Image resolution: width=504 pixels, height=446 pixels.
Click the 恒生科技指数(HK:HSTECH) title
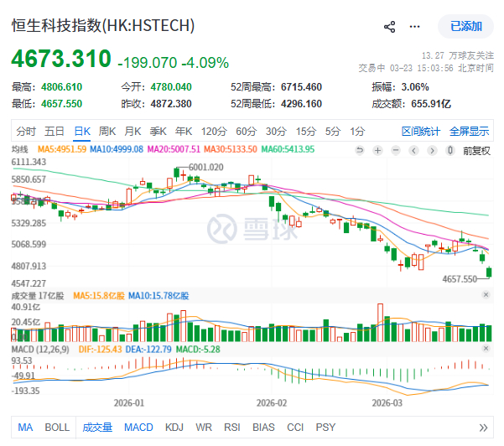pyautogui.click(x=103, y=26)
